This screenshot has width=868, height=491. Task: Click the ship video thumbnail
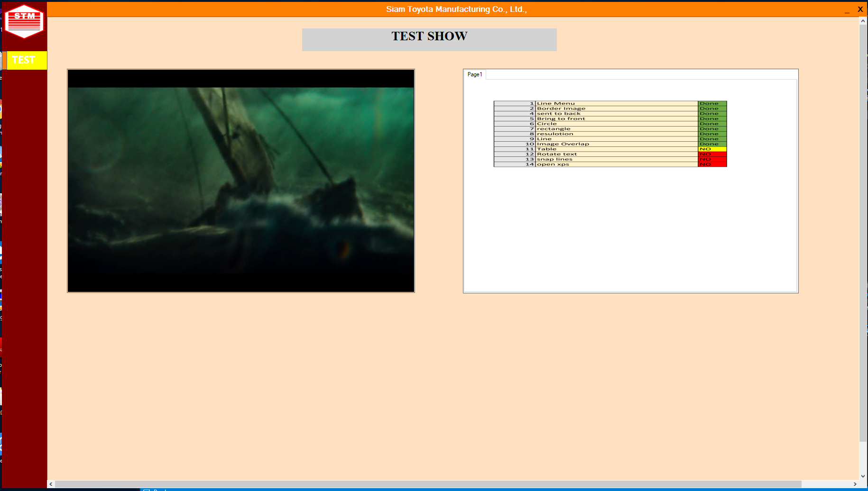tap(241, 181)
